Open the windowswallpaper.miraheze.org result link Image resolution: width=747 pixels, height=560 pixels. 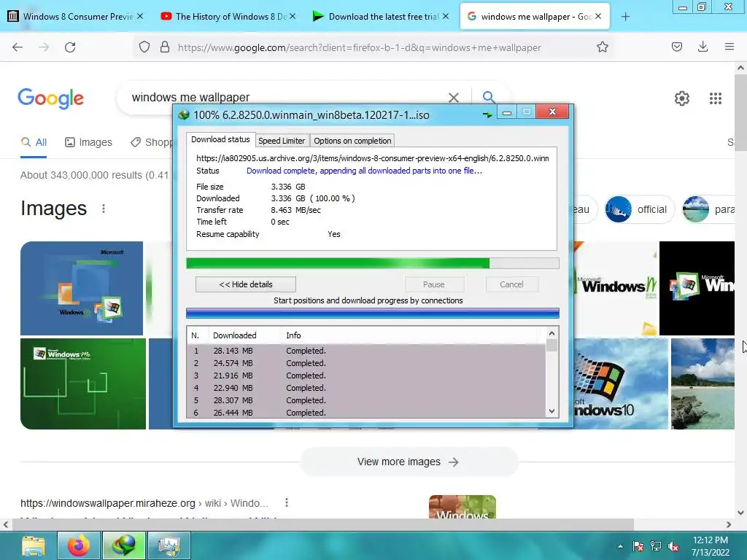(x=145, y=503)
